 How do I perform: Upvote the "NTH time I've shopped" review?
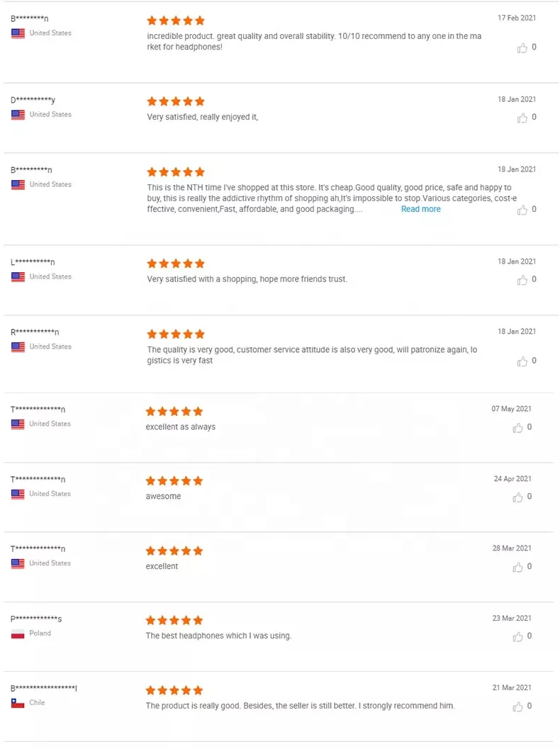click(x=522, y=210)
